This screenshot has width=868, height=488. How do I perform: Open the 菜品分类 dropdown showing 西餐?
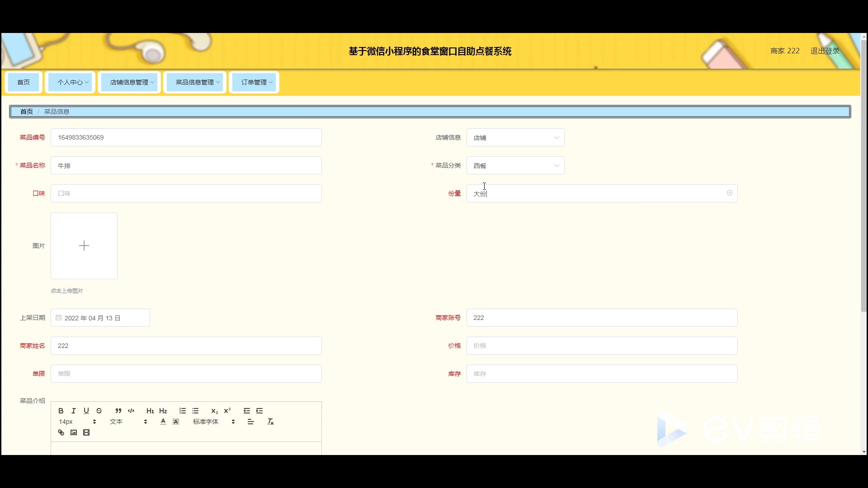(515, 166)
